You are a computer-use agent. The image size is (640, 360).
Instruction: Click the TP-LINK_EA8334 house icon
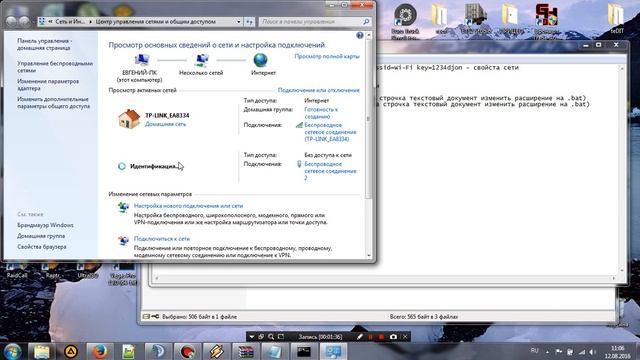129,119
